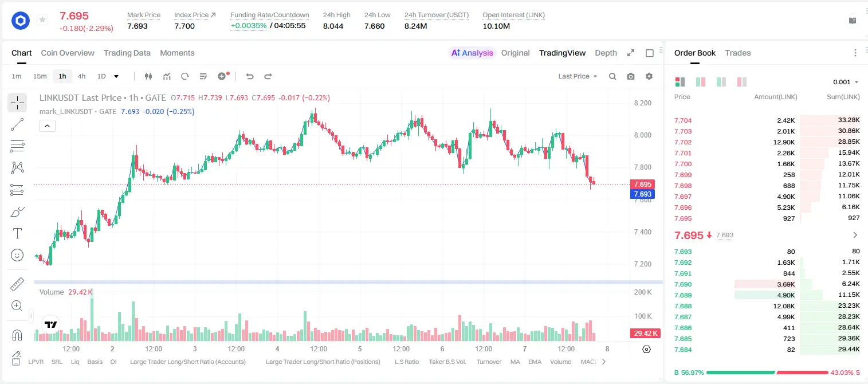This screenshot has height=384, width=868.
Task: Open order book precision 0.001 dropdown
Action: tap(846, 82)
